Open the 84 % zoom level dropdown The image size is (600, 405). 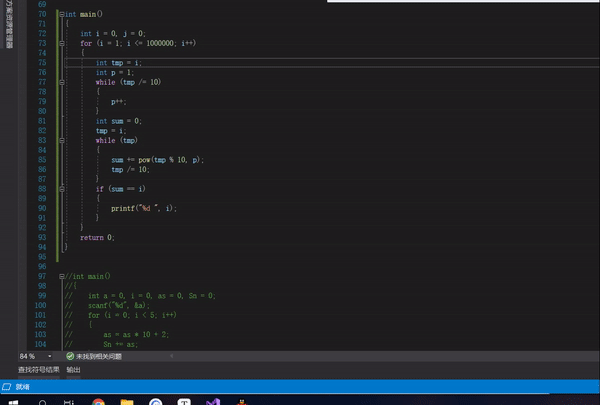click(x=50, y=356)
